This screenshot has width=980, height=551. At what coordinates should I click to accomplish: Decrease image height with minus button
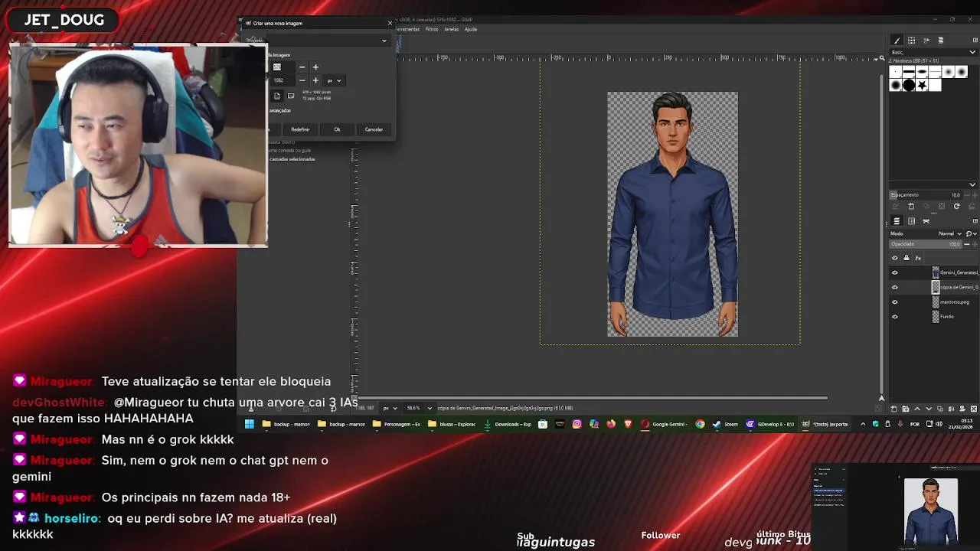click(302, 80)
